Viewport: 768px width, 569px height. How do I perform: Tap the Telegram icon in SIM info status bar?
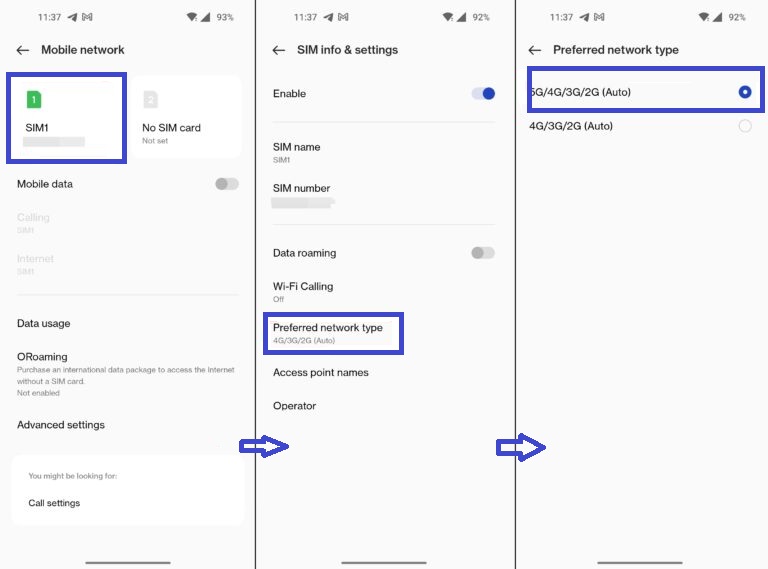click(x=328, y=17)
